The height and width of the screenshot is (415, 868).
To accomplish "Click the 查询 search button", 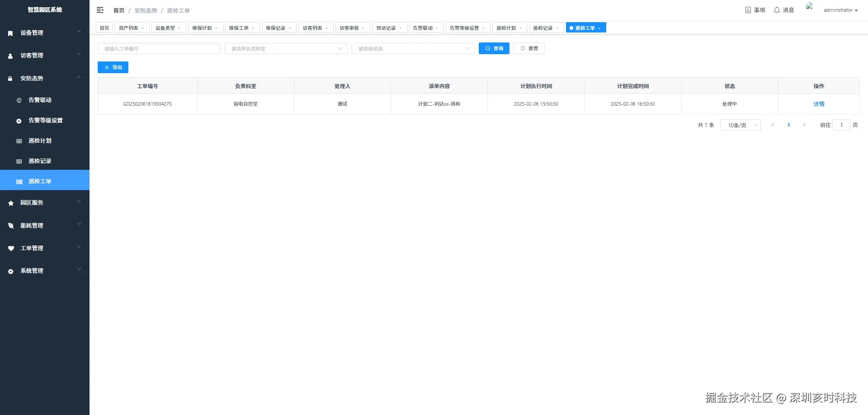I will point(494,48).
